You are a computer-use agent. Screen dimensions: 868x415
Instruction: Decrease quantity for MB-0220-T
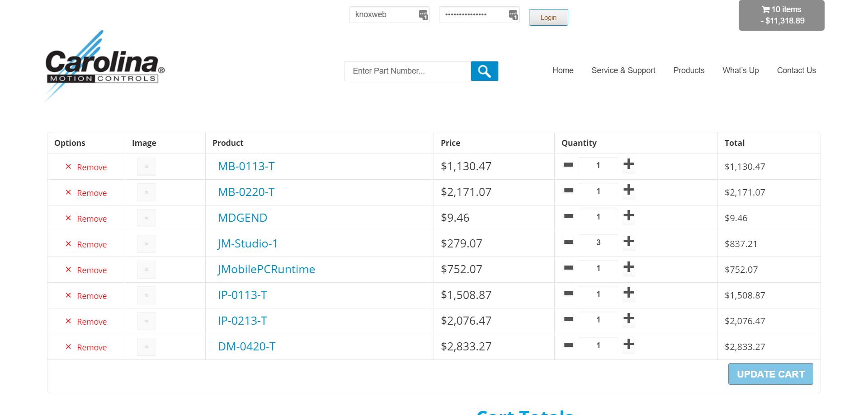[568, 191]
